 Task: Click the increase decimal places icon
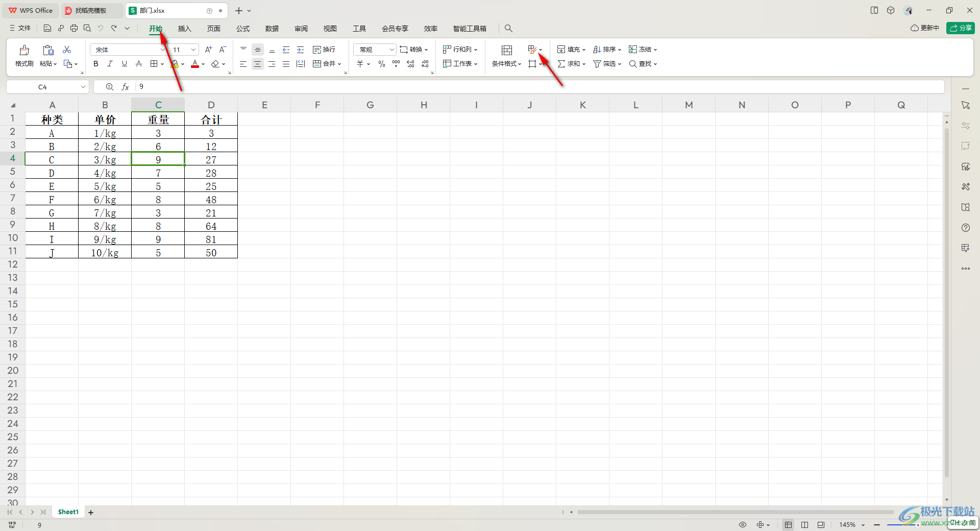[x=411, y=64]
